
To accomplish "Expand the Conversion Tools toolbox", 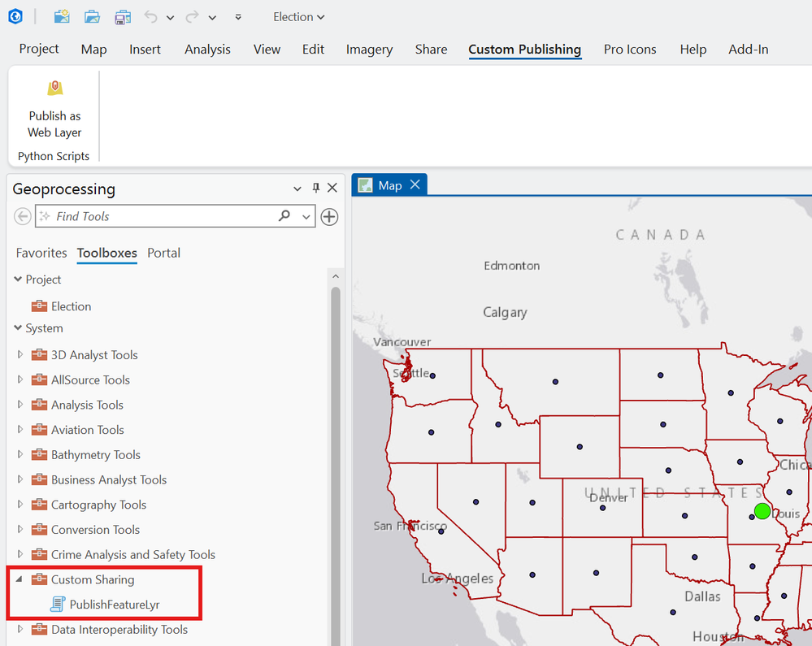I will [x=20, y=529].
